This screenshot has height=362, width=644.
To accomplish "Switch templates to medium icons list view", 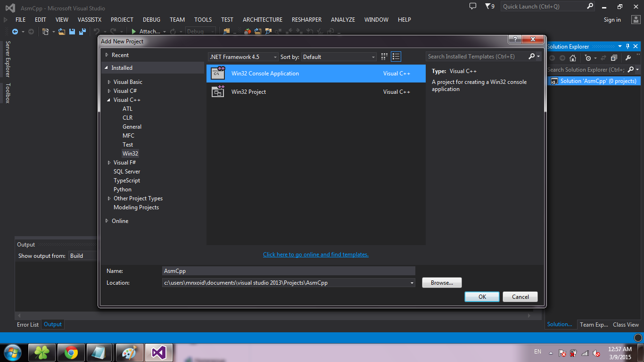I will tap(396, 57).
